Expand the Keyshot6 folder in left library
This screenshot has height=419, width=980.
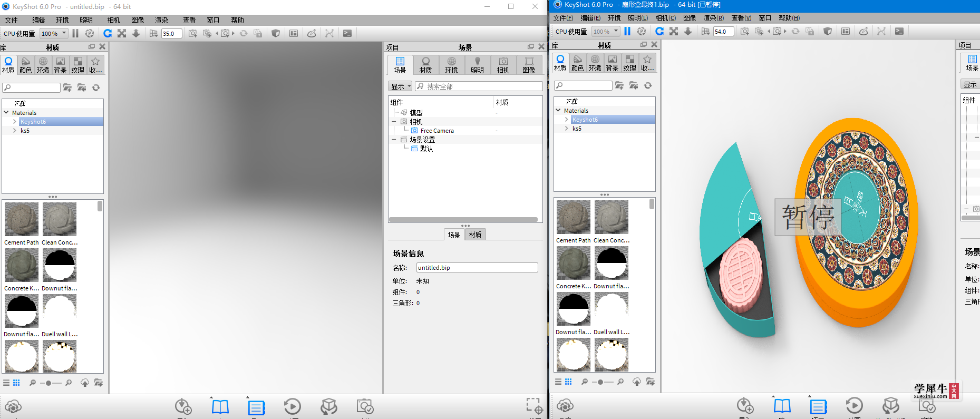coord(14,121)
